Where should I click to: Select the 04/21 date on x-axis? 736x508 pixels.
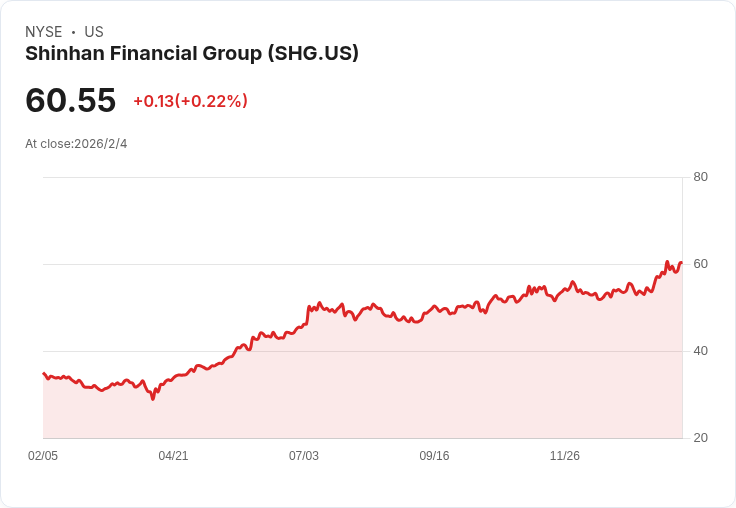173,456
